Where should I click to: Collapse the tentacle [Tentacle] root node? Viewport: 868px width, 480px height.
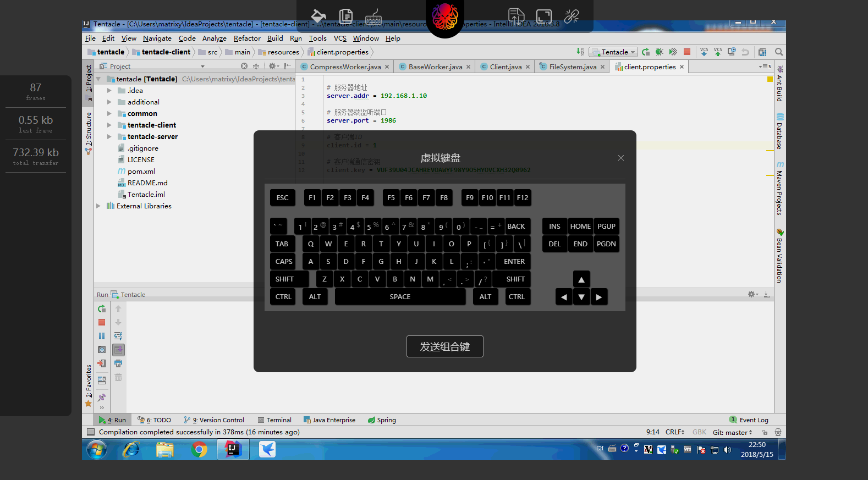pos(98,79)
